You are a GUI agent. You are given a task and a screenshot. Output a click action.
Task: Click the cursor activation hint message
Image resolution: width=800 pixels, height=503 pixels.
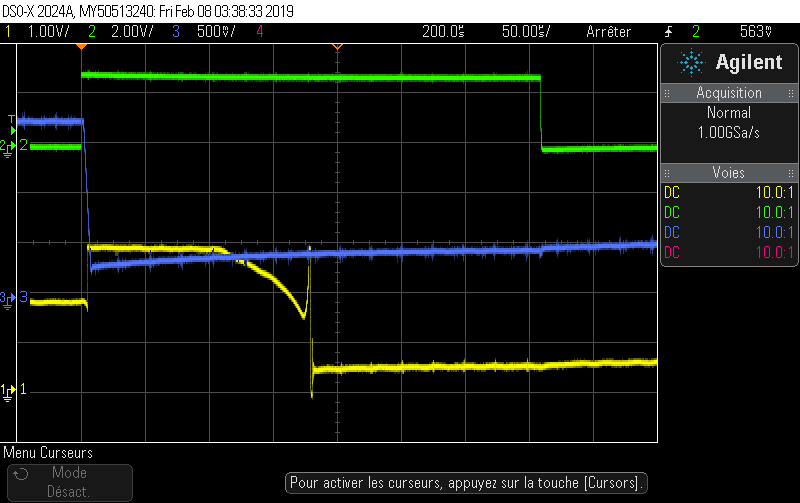(x=466, y=483)
